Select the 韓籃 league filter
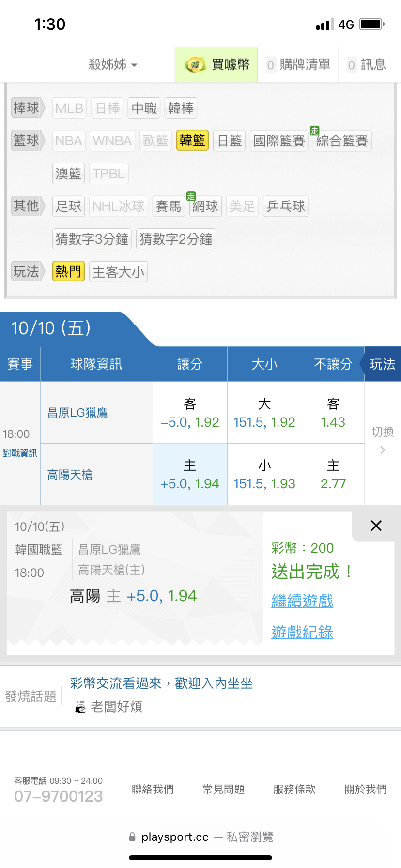The height and width of the screenshot is (868, 401). [x=192, y=140]
